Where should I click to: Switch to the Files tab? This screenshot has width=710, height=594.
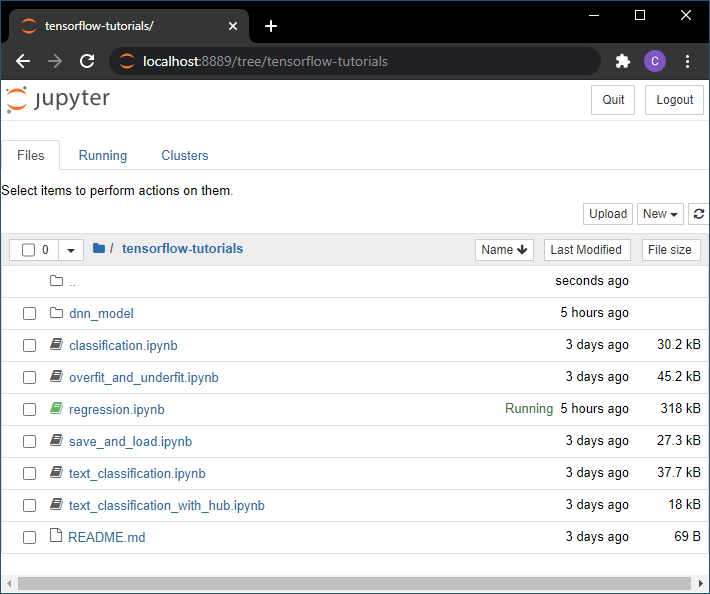click(x=30, y=155)
